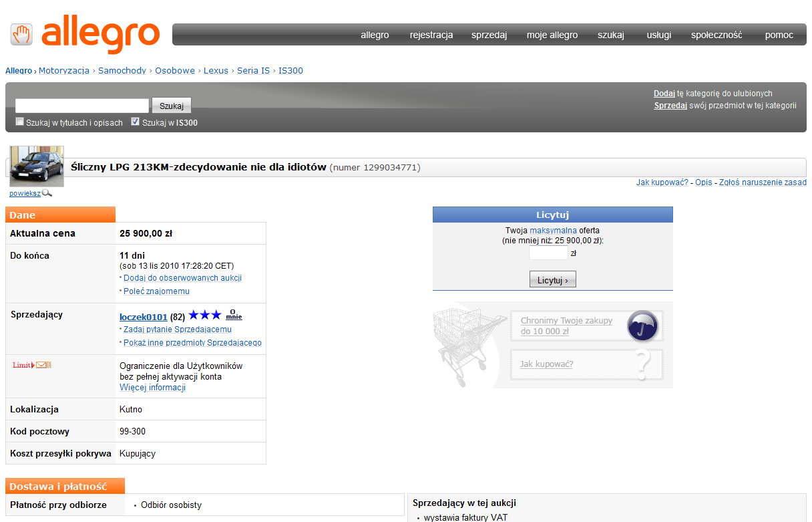Click the search text field
The image size is (812, 522).
click(82, 106)
